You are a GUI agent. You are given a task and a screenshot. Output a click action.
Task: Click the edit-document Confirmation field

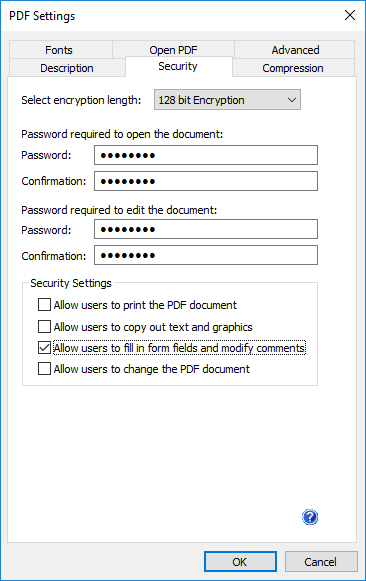click(206, 255)
